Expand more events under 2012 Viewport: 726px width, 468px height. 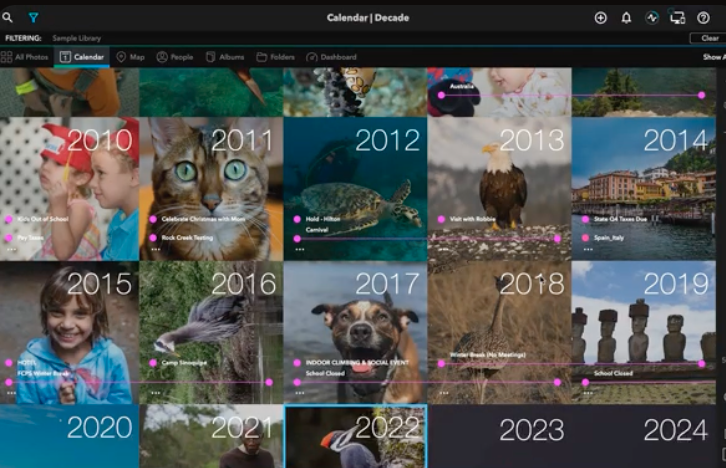point(299,250)
